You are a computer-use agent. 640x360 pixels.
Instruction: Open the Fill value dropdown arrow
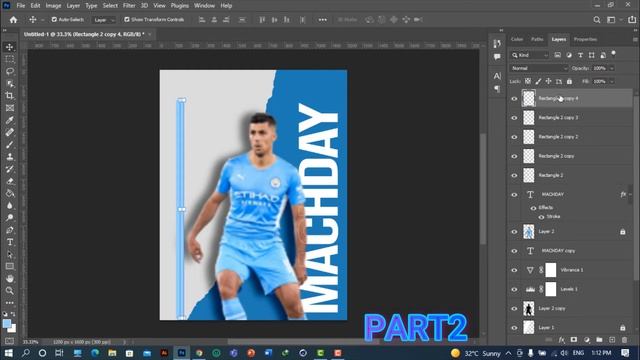pyautogui.click(x=611, y=81)
